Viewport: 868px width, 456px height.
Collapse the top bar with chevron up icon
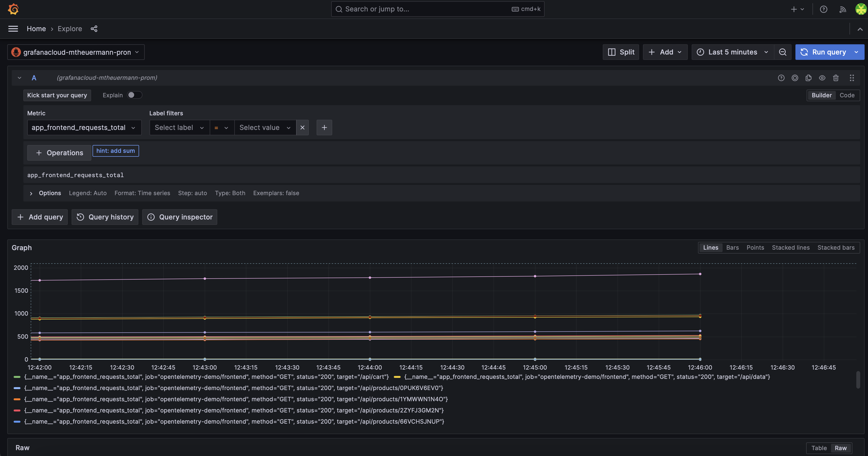[x=860, y=29]
